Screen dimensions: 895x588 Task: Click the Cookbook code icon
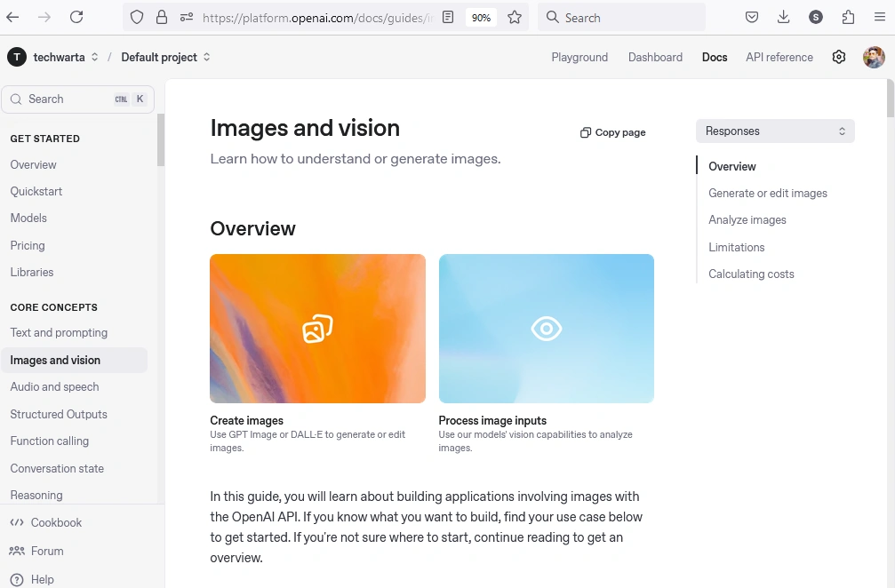17,522
